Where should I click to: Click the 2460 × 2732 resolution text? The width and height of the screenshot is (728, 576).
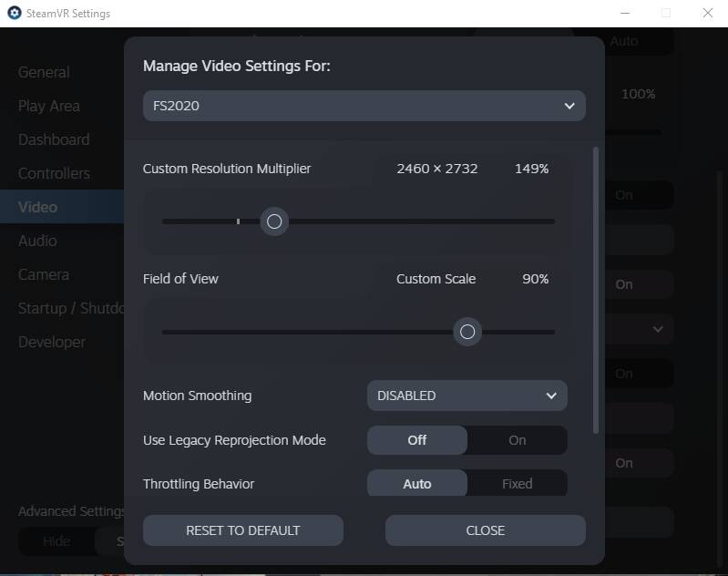click(x=437, y=169)
